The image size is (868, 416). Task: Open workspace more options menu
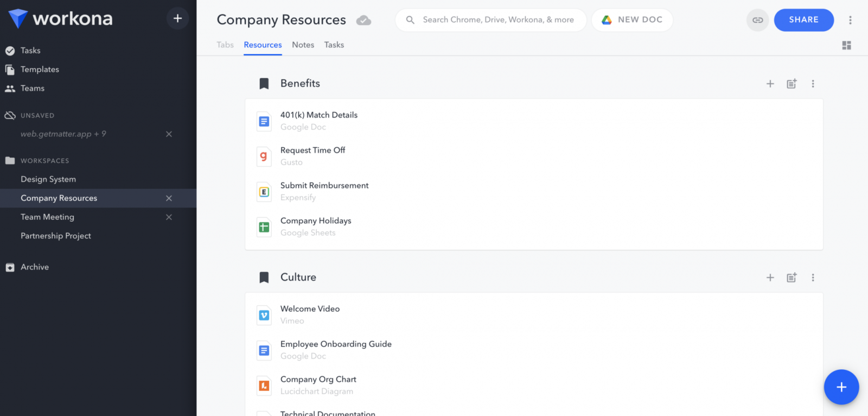click(x=850, y=20)
